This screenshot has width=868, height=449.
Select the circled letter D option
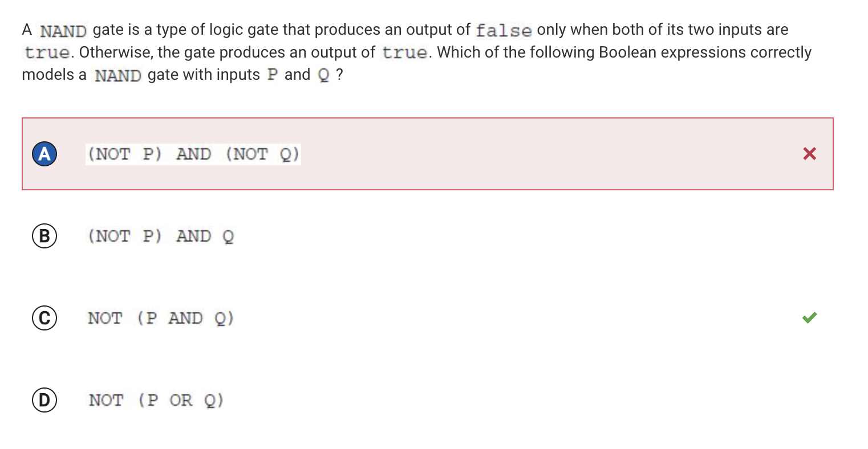[44, 400]
